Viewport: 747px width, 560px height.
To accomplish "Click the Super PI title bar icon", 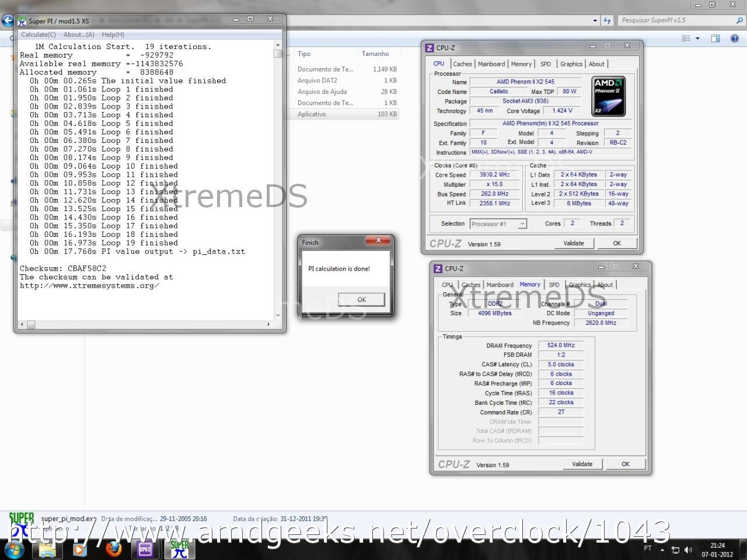I will click(x=22, y=20).
